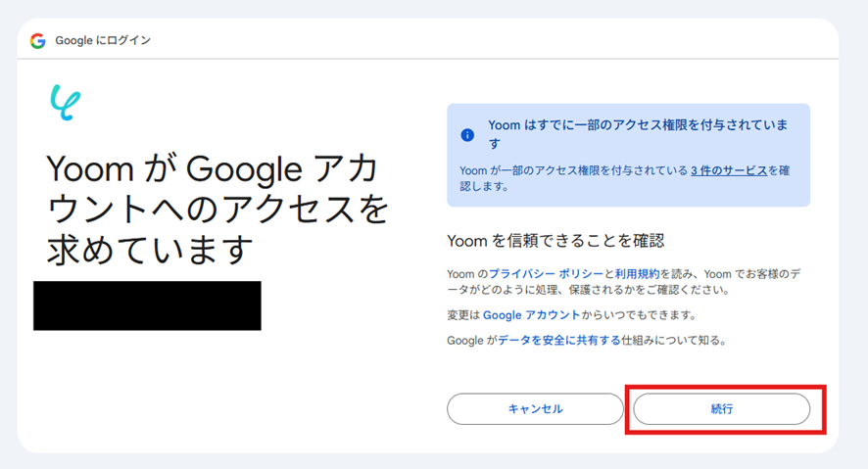The image size is (868, 469).
Task: Click the banner text "Yoom が一部のアクセス権限を付与されている"
Action: point(574,170)
